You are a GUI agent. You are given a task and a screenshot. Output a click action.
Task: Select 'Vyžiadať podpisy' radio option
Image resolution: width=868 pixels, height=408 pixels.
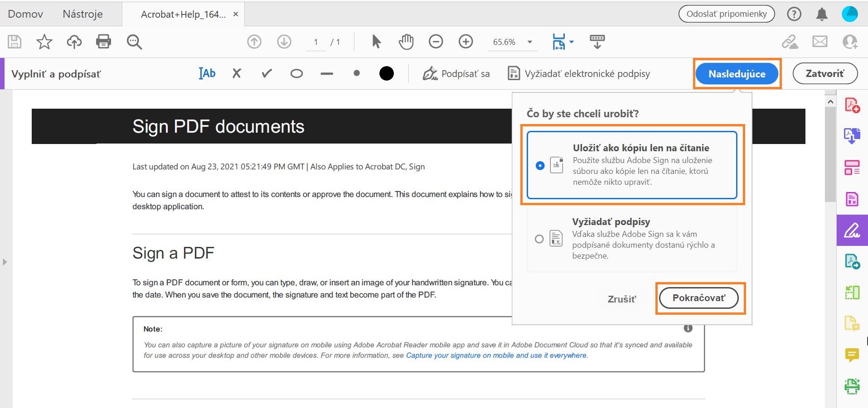[539, 239]
